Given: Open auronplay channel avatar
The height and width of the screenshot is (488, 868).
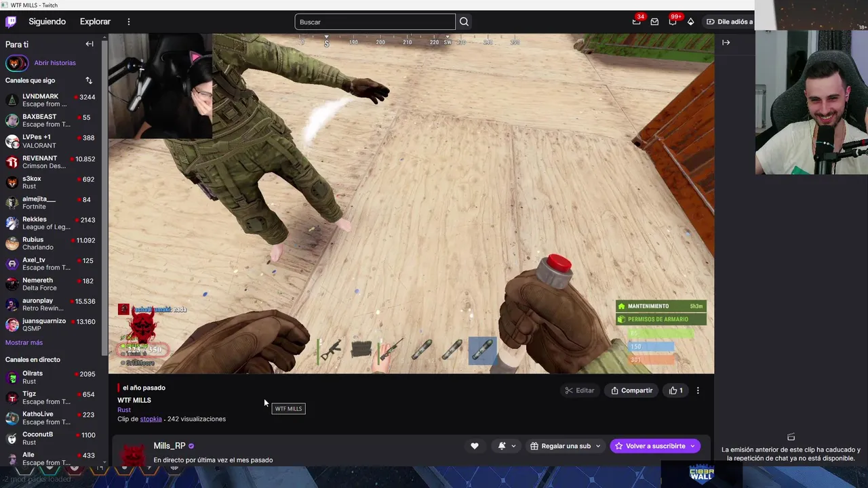Looking at the screenshot, I should (12, 304).
